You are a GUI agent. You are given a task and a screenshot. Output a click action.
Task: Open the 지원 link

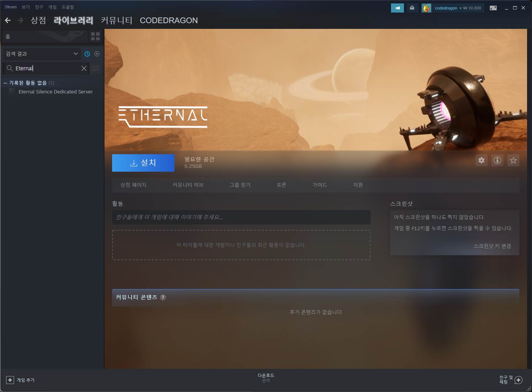coord(358,185)
